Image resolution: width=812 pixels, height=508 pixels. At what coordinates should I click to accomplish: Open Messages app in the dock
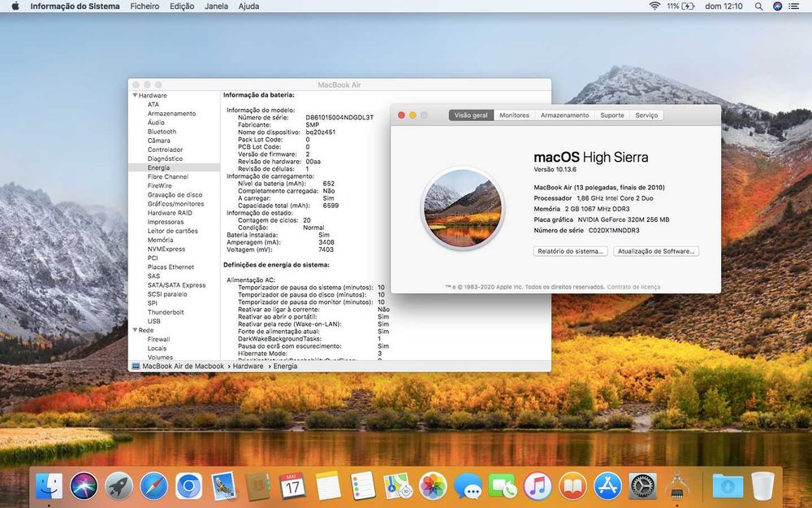click(x=468, y=486)
